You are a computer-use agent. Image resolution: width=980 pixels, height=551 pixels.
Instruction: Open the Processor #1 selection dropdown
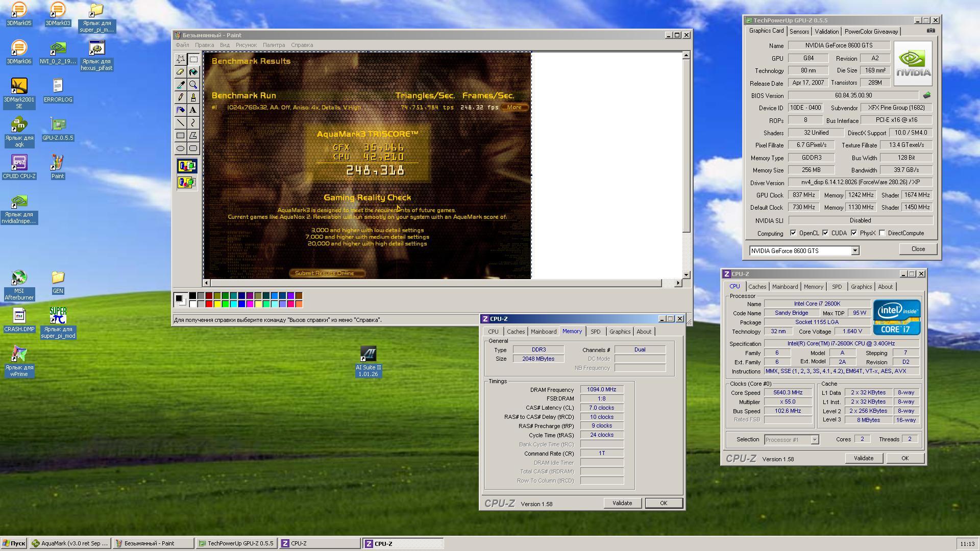815,440
